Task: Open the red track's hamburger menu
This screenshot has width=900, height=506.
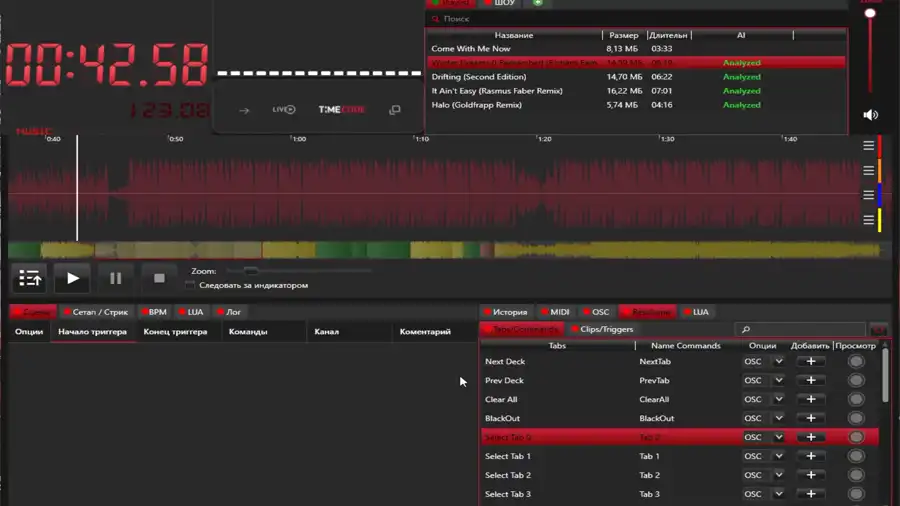Action: pyautogui.click(x=869, y=146)
